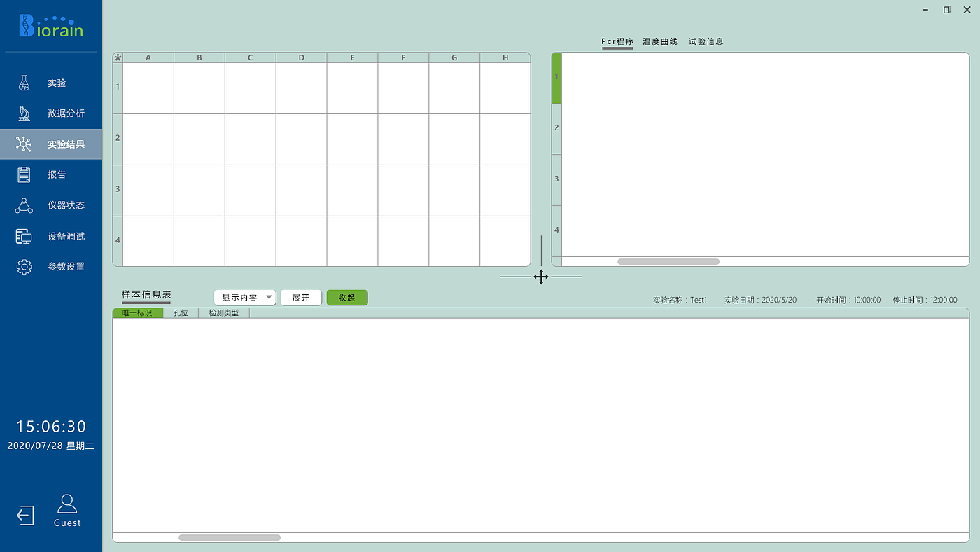The height and width of the screenshot is (552, 980).
Task: Click the 2020/07/28 星期二 date text
Action: tap(51, 446)
